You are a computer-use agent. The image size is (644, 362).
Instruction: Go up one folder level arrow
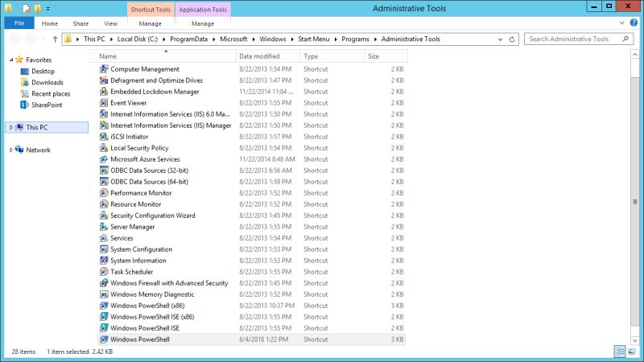pos(55,39)
